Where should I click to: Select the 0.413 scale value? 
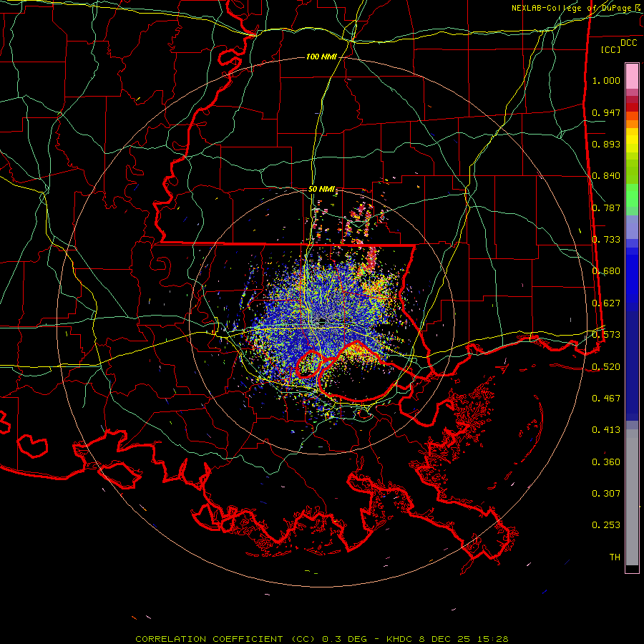pyautogui.click(x=606, y=430)
